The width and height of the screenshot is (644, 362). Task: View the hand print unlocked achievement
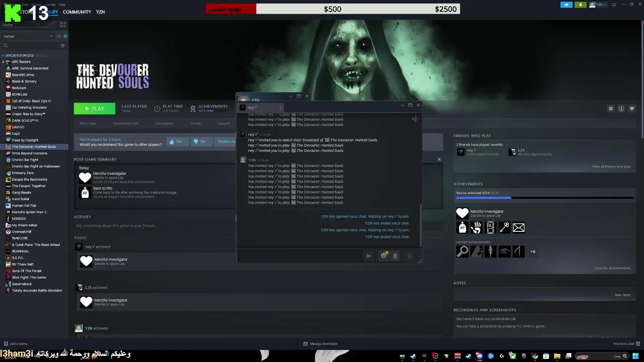(x=476, y=228)
